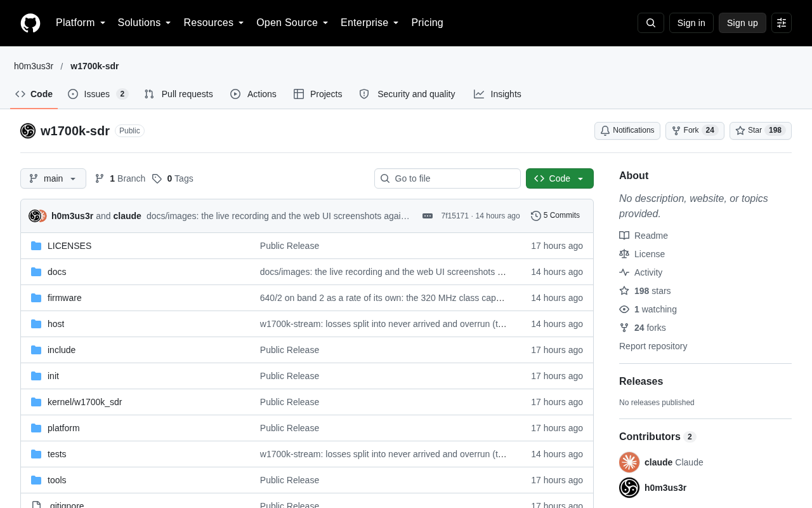Focus the Go to file search field
Screen dimensions: 812x508
(x=447, y=178)
